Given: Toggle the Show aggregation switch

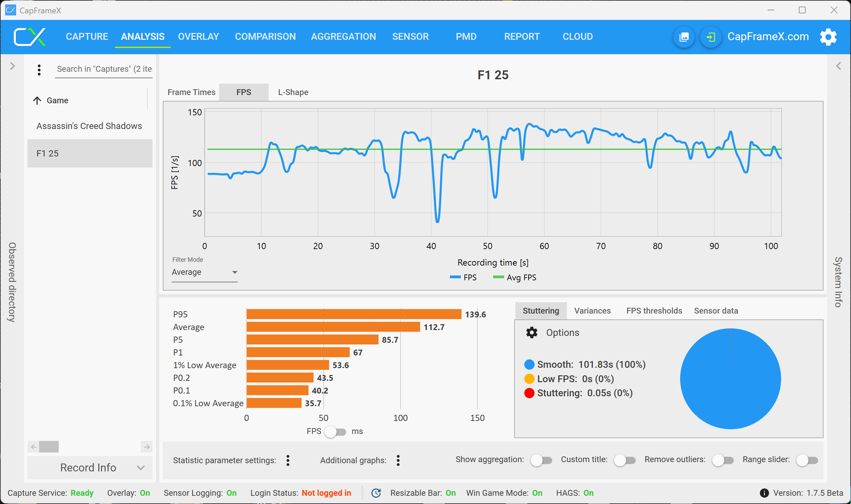Looking at the screenshot, I should click(x=541, y=460).
